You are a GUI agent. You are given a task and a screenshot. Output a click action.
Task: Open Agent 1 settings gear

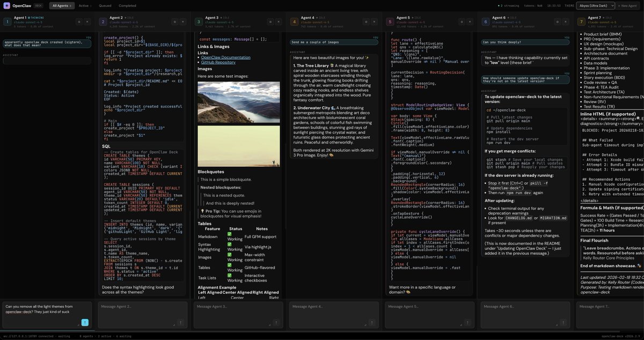tap(78, 22)
